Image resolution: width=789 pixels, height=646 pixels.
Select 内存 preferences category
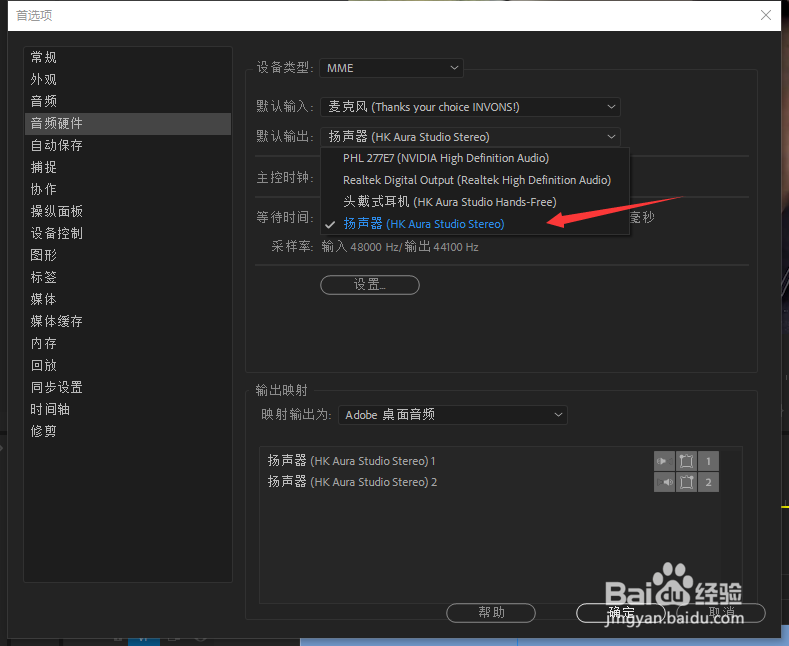(x=128, y=343)
